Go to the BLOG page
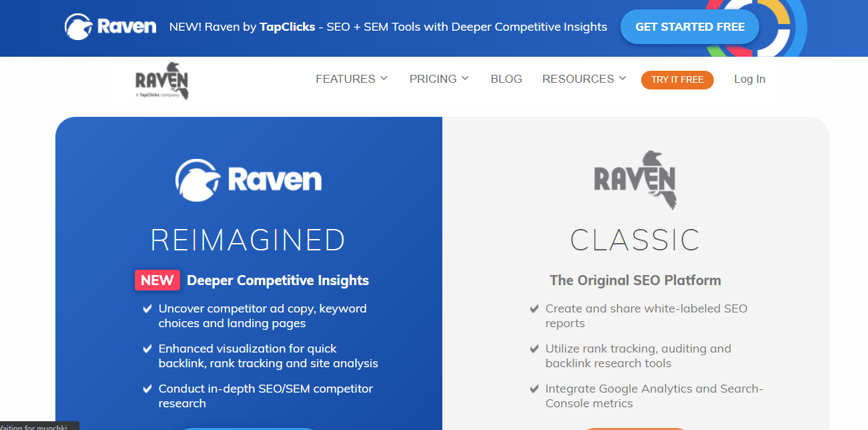The image size is (868, 430). (506, 79)
